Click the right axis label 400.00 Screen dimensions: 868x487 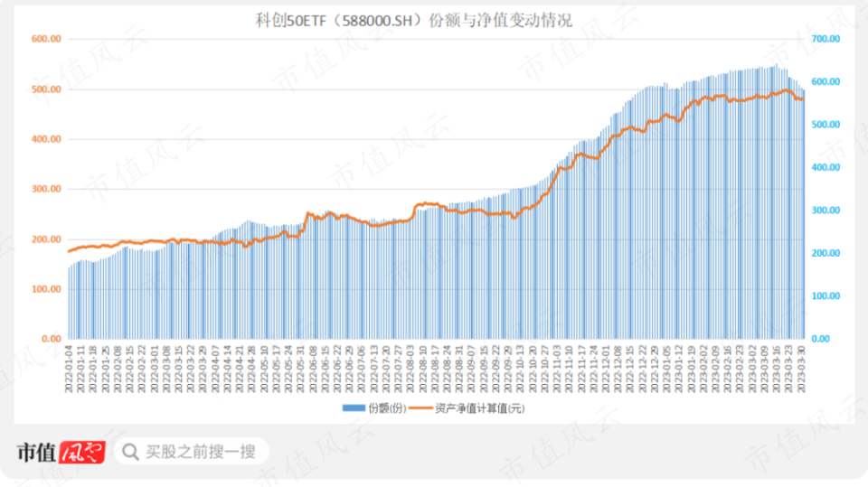(826, 167)
